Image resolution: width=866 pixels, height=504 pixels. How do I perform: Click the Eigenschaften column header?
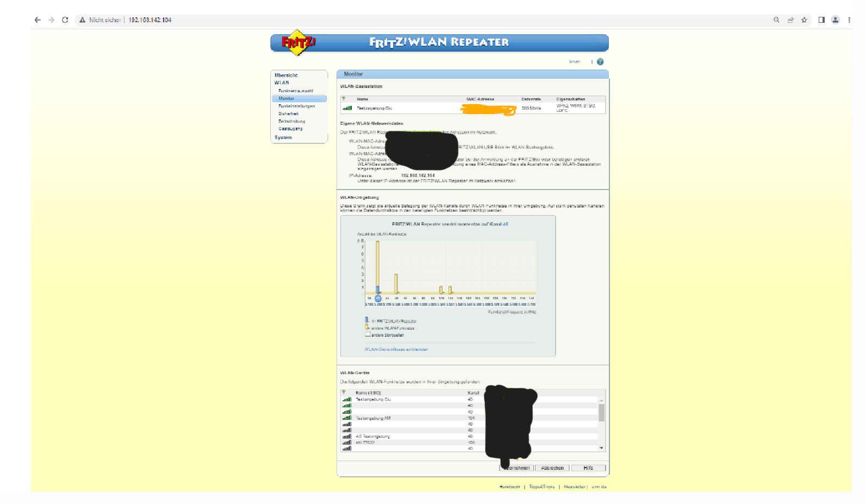pyautogui.click(x=571, y=99)
